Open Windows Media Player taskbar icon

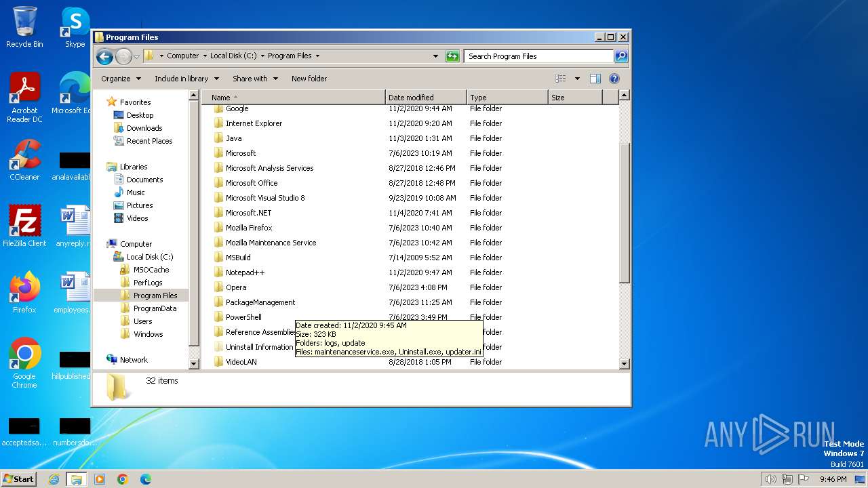click(x=100, y=479)
